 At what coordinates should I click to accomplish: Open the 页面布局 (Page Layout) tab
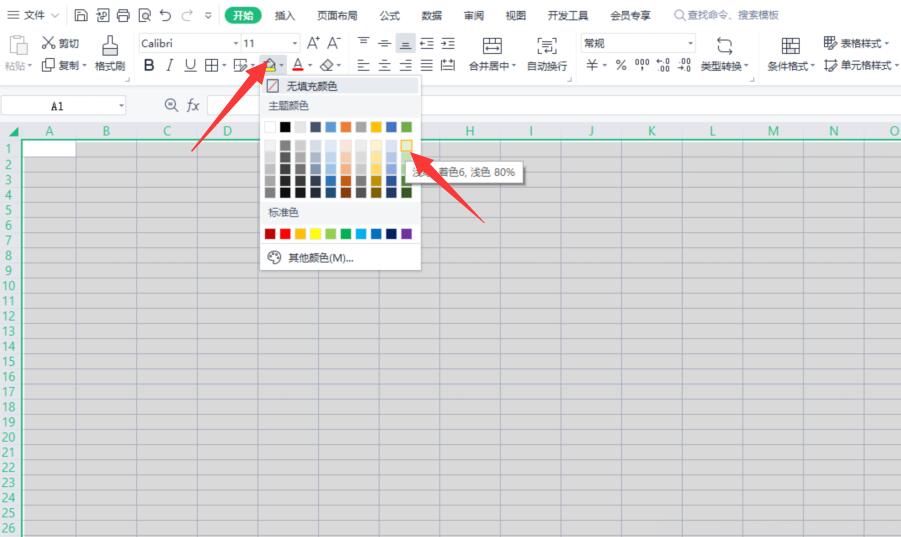pyautogui.click(x=336, y=15)
